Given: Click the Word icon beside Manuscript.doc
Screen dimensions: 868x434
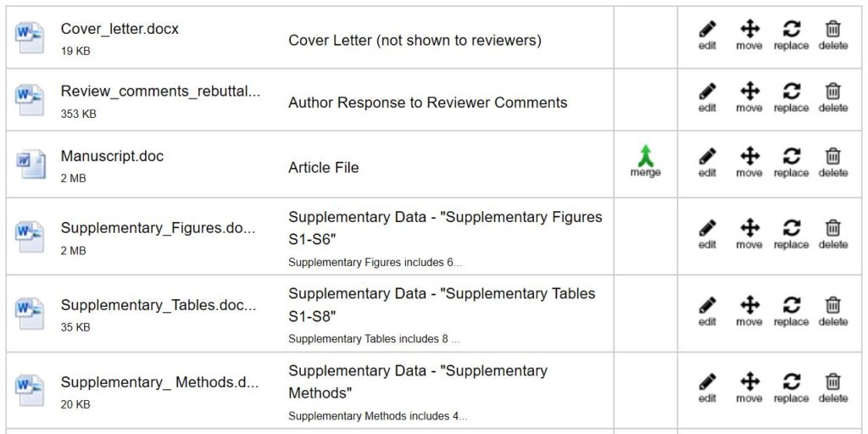Looking at the screenshot, I should coord(31,164).
